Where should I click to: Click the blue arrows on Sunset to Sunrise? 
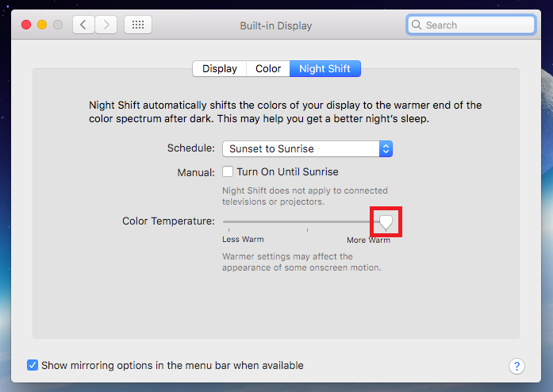coord(386,148)
